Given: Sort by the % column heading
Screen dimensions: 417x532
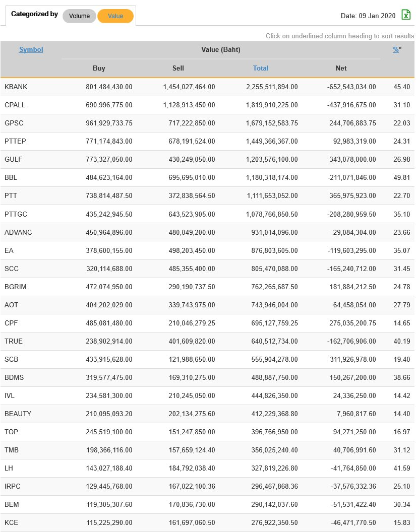Looking at the screenshot, I should coord(396,49).
